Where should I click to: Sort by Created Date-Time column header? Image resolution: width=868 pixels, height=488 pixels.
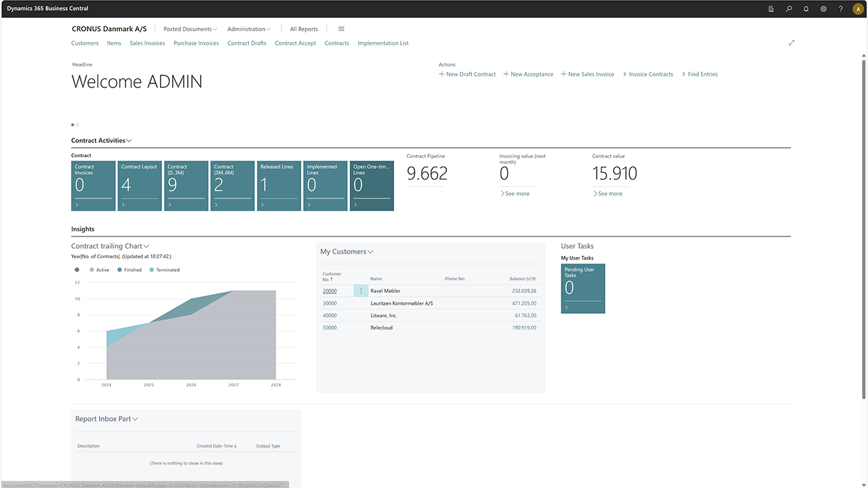(216, 446)
